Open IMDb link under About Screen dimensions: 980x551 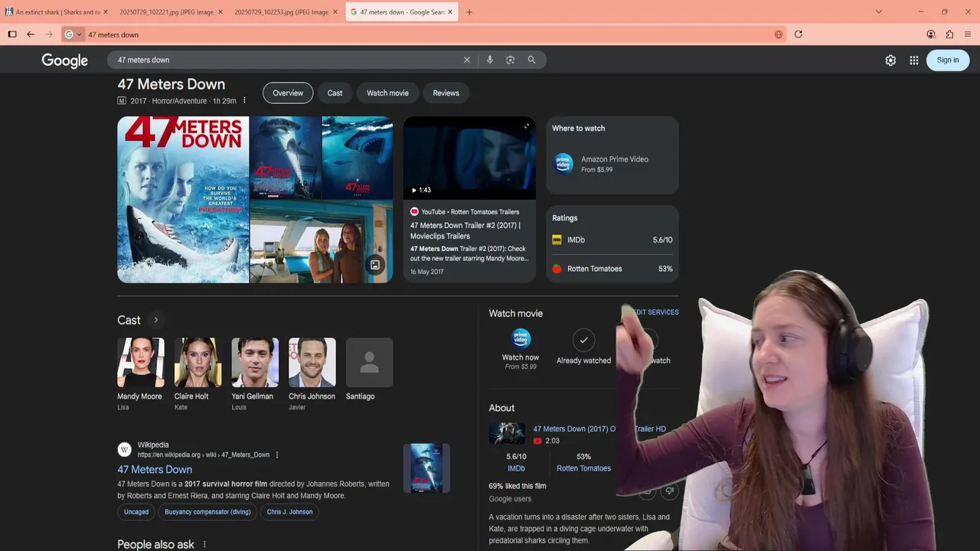coord(516,468)
